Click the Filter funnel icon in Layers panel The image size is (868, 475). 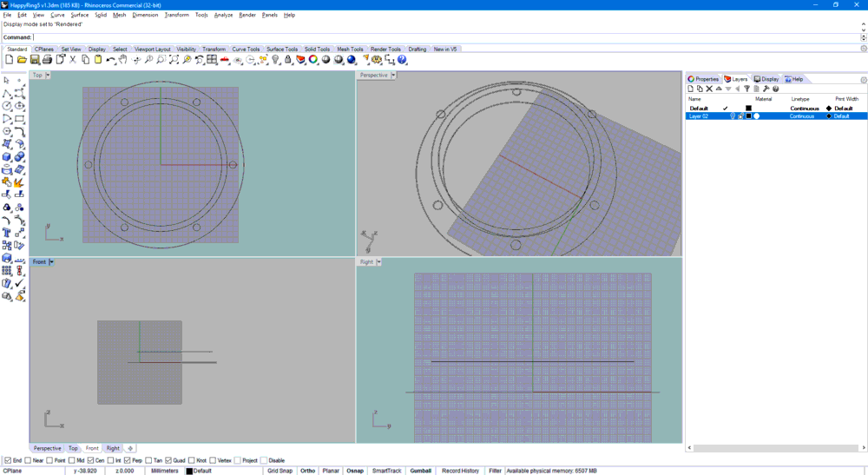[746, 89]
